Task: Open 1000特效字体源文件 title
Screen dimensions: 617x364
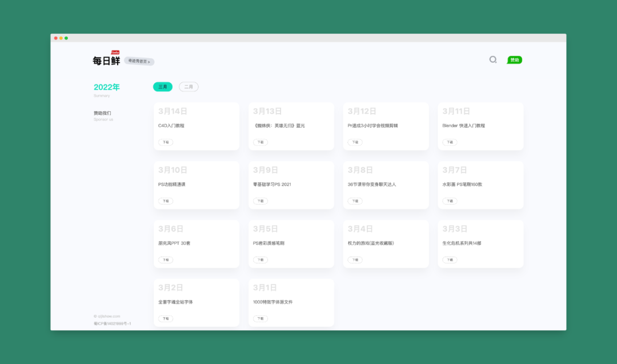Action: point(273,302)
